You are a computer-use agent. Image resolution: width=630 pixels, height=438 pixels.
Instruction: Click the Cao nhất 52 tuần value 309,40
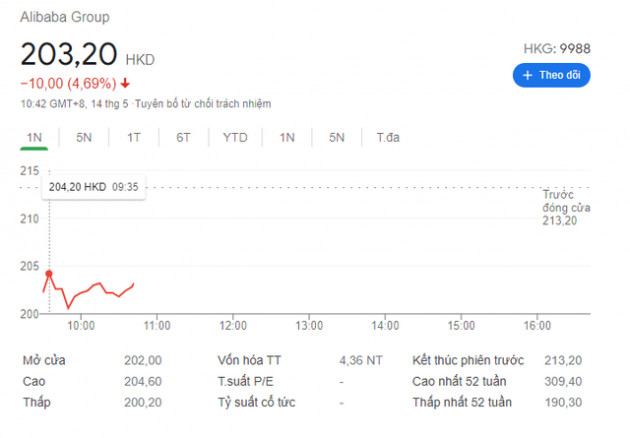[563, 381]
